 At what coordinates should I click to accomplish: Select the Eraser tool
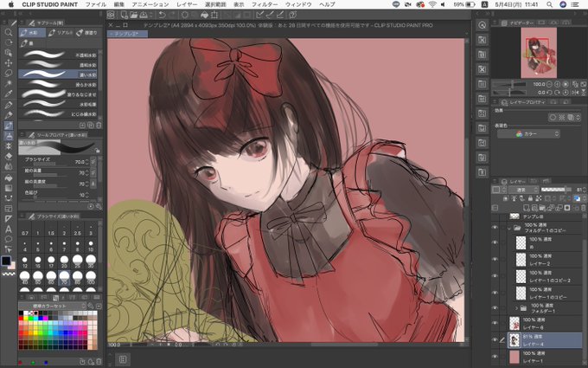pyautogui.click(x=9, y=157)
